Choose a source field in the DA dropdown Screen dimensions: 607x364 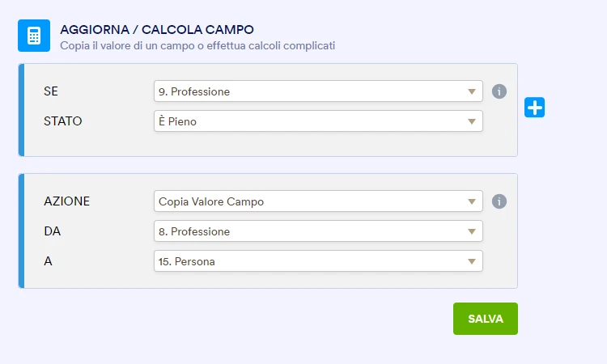click(x=318, y=231)
